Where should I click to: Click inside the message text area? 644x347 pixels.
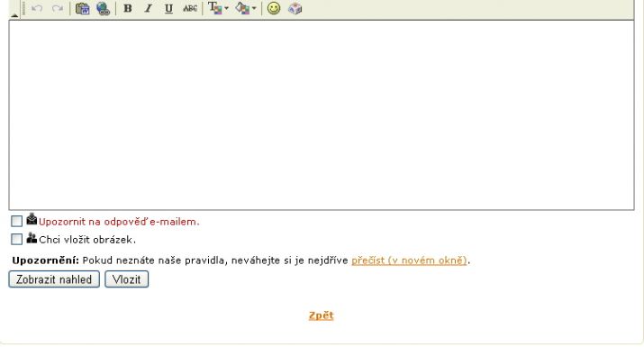pyautogui.click(x=322, y=115)
